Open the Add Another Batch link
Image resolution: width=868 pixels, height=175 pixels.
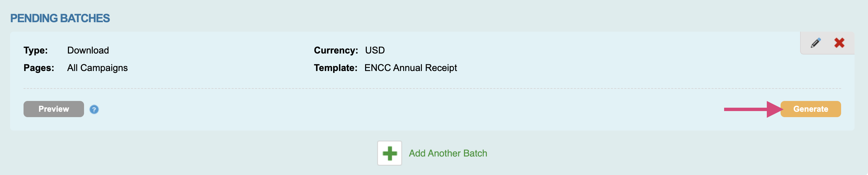pos(447,153)
